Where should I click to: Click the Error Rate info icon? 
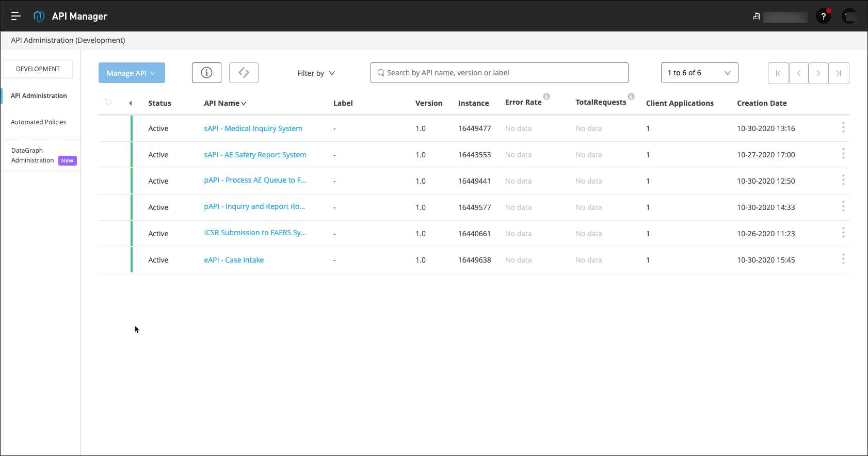point(546,96)
